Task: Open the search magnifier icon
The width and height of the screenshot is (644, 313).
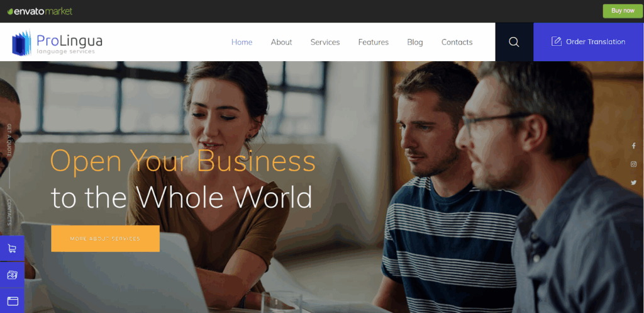Action: pos(514,42)
